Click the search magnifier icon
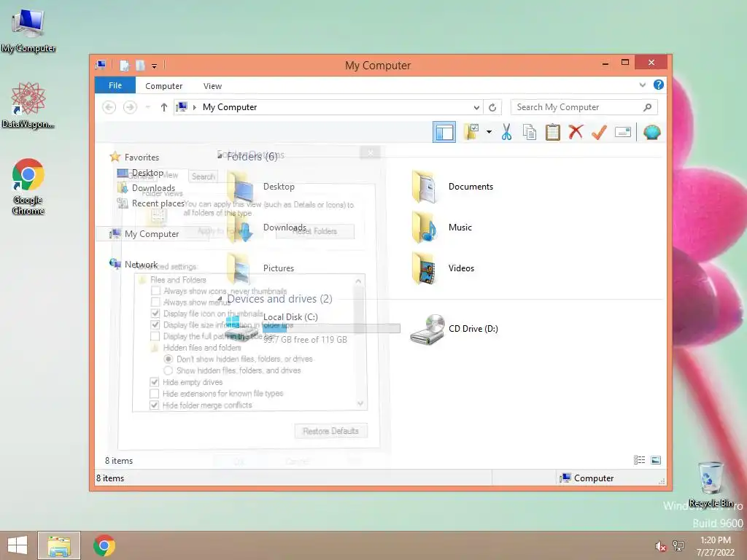The height and width of the screenshot is (560, 747). 647,107
